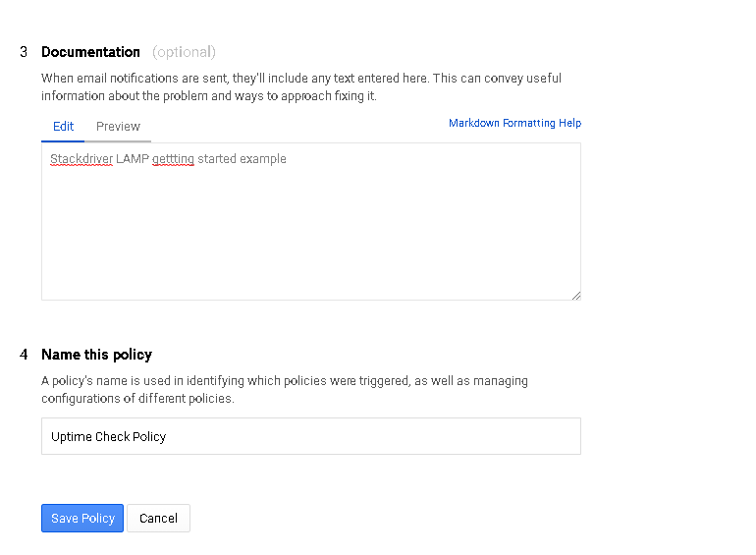Click the word "LAMP" in the documentation text

(133, 159)
